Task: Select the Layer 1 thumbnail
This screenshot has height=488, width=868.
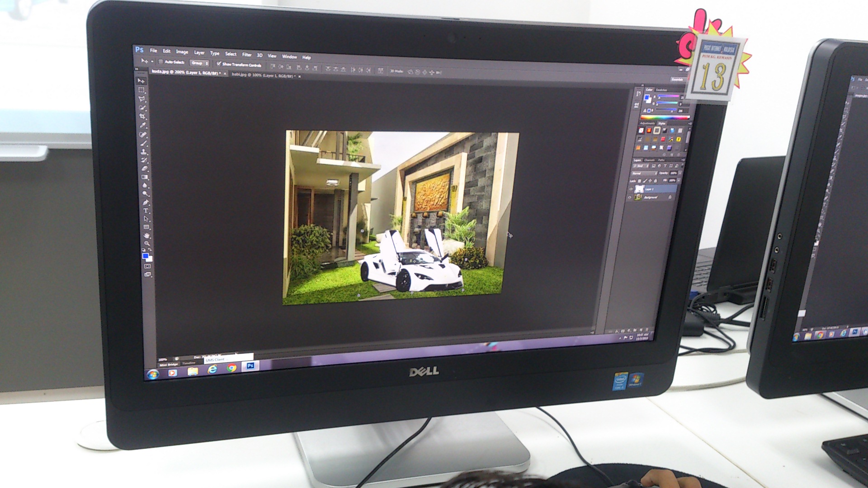Action: point(639,189)
